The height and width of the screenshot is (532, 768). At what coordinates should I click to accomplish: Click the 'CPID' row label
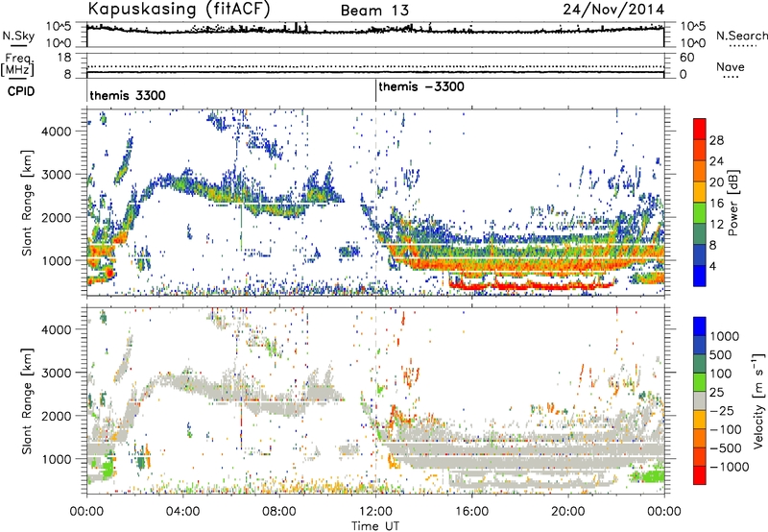[x=21, y=91]
